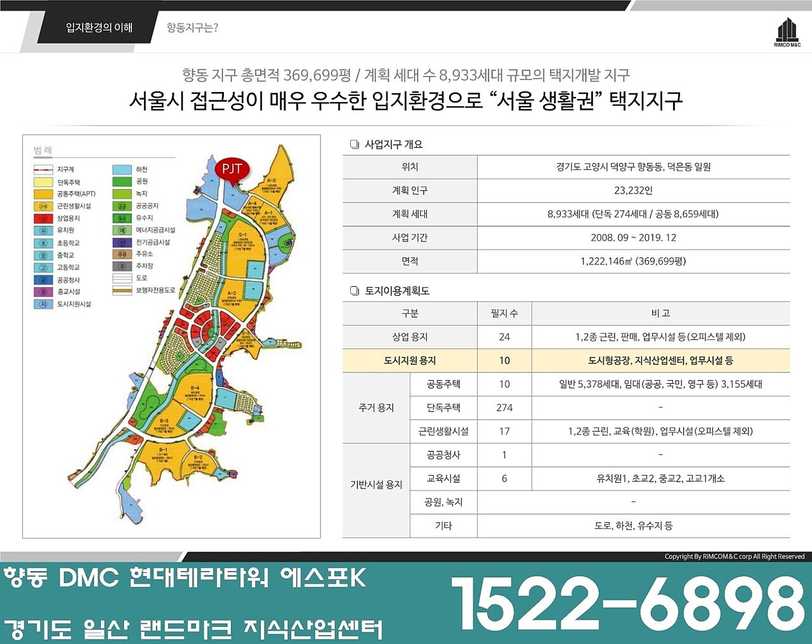Select the 유치원 legend symbol
The width and height of the screenshot is (812, 644).
point(43,230)
